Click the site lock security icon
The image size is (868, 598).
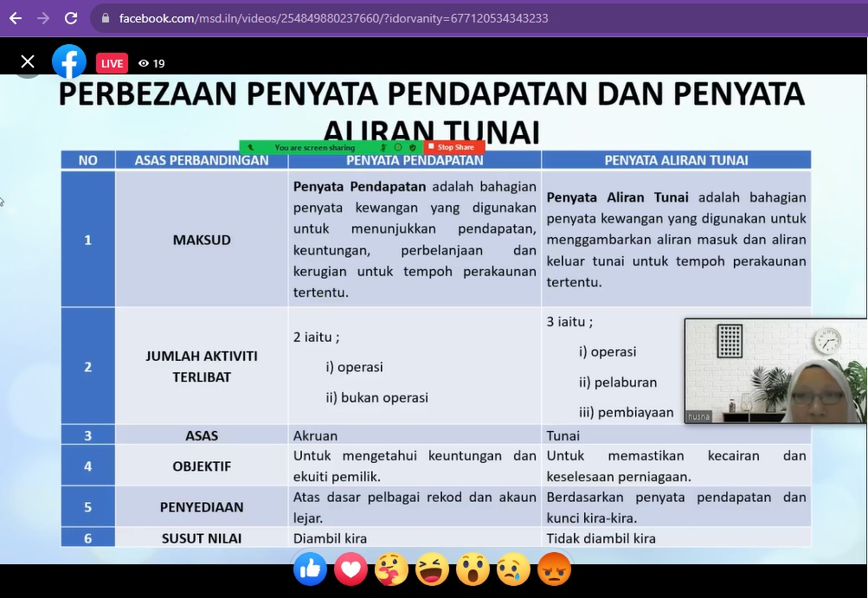[x=106, y=18]
